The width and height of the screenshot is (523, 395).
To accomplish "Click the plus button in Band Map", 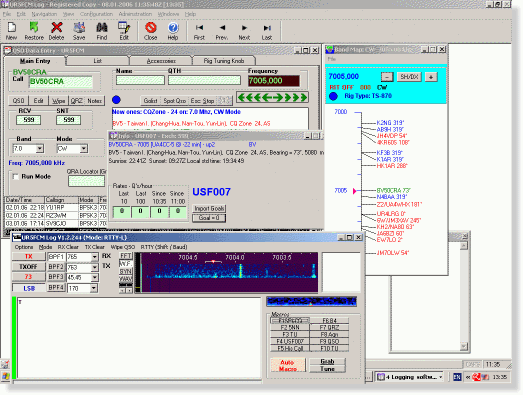I will coord(431,77).
